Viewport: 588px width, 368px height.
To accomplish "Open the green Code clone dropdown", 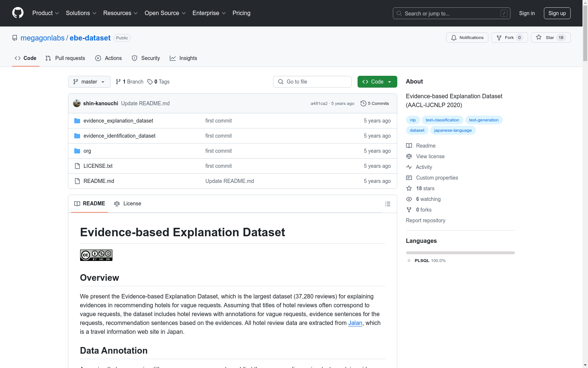I will pos(377,82).
